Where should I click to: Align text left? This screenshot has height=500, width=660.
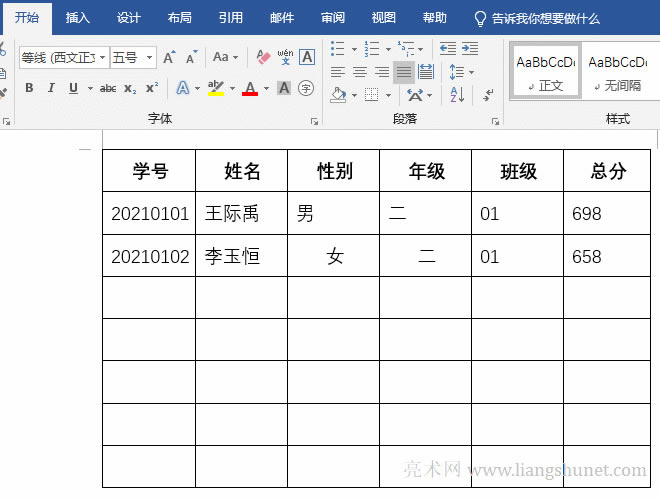point(338,72)
